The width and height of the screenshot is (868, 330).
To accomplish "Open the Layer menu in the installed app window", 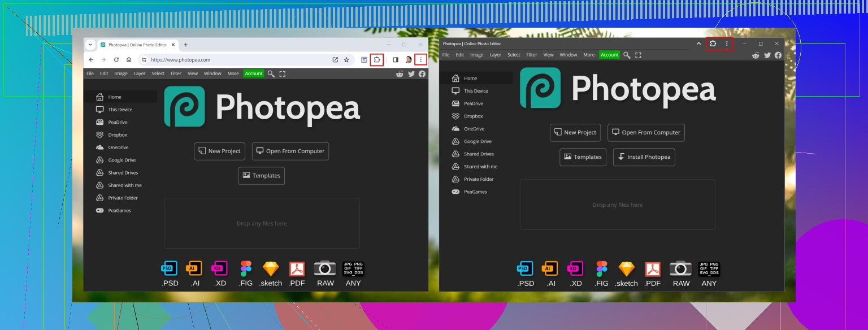I will [495, 55].
